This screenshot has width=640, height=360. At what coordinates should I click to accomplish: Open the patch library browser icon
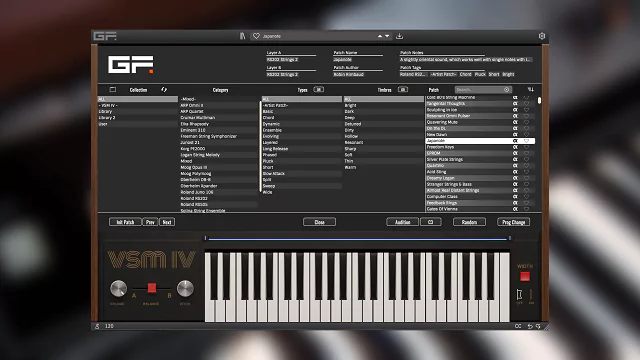tap(242, 36)
